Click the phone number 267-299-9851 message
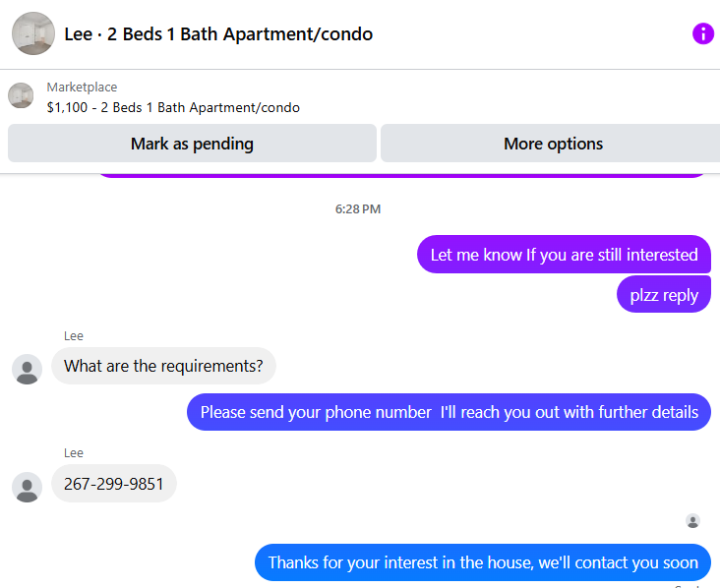Viewport: 720px width, 588px height. (x=114, y=484)
